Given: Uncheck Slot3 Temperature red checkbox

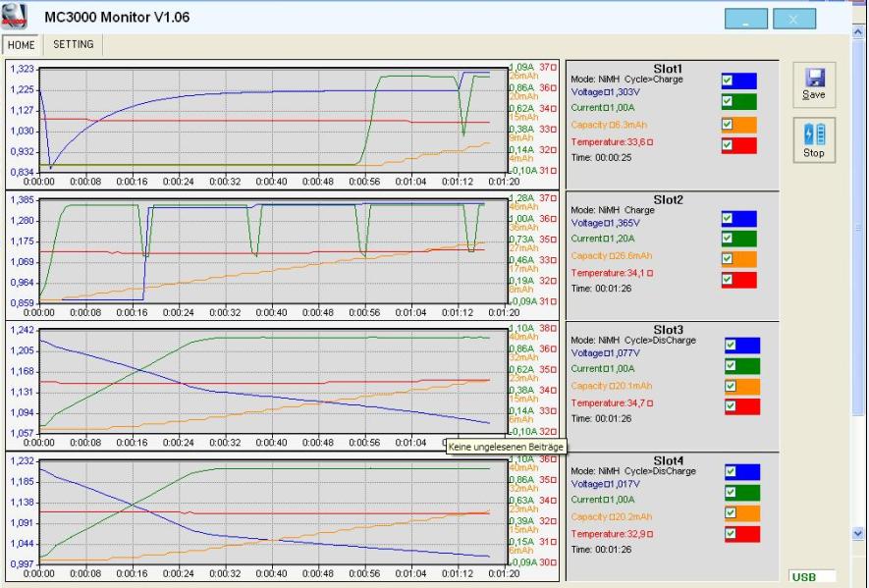Looking at the screenshot, I should 731,405.
